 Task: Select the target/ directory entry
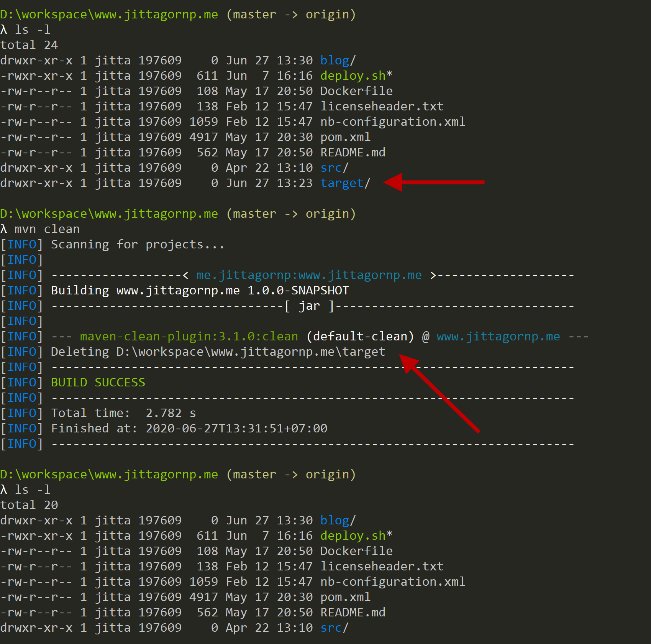(x=345, y=183)
